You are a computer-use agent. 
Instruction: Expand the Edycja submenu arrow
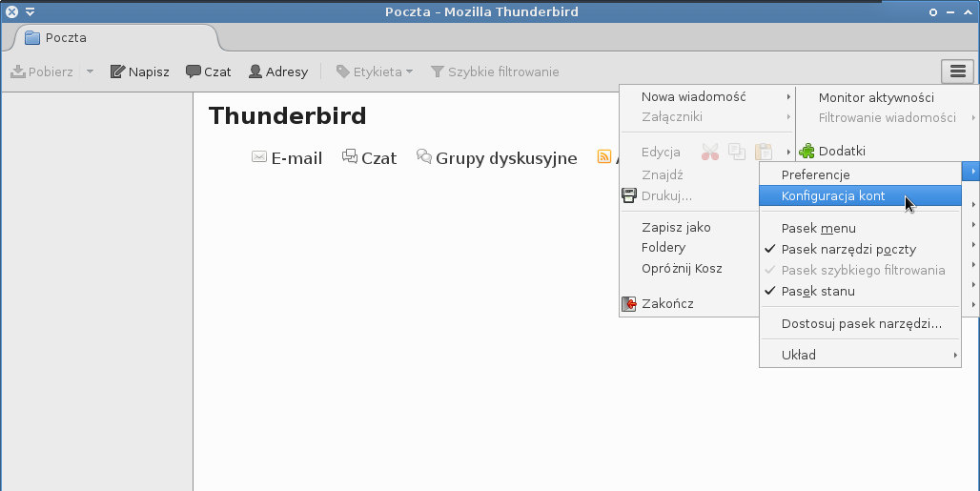(x=788, y=152)
